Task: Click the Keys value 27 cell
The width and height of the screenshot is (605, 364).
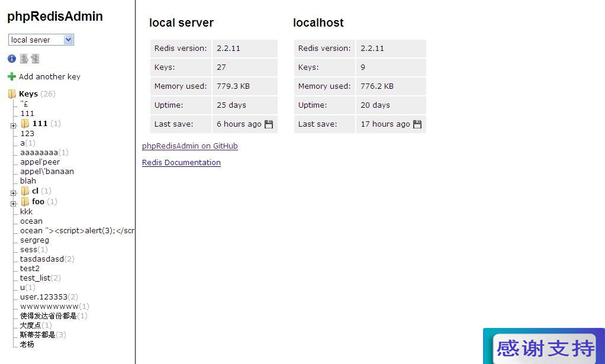Action: (244, 67)
